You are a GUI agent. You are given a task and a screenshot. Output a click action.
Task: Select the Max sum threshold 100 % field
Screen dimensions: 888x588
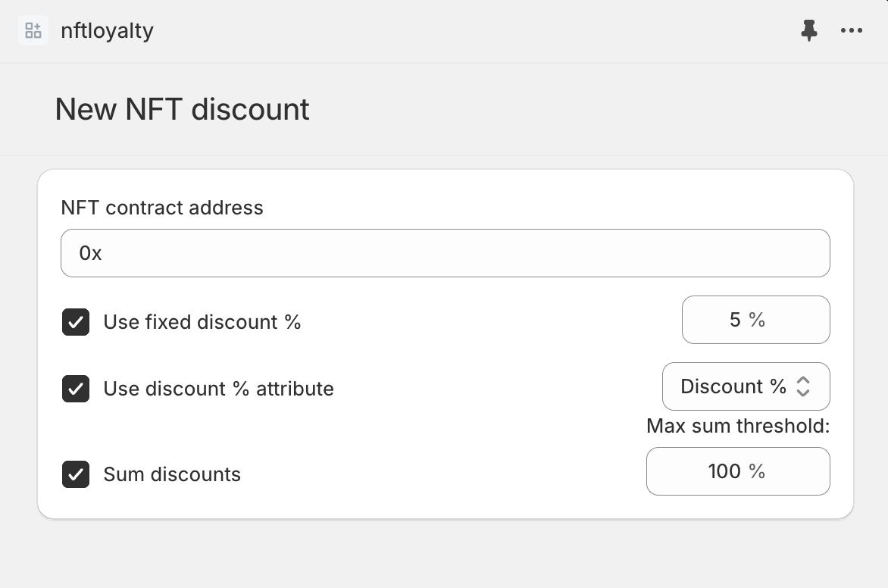pyautogui.click(x=738, y=471)
